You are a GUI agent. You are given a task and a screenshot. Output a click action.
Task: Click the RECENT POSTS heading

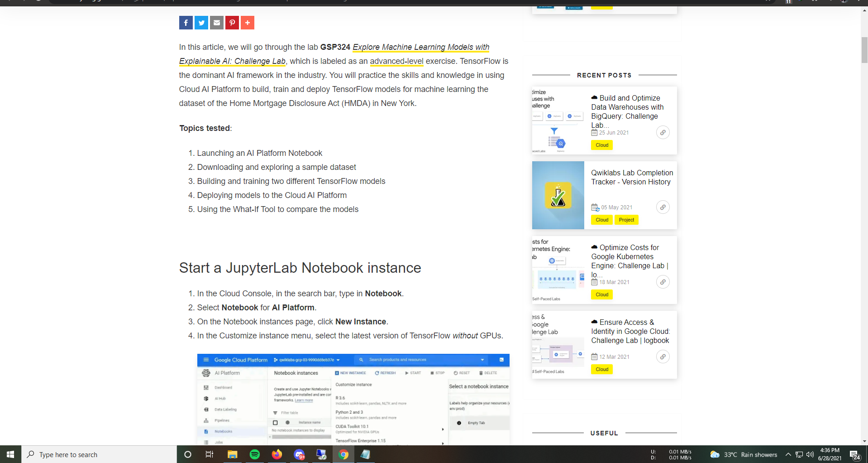click(604, 75)
